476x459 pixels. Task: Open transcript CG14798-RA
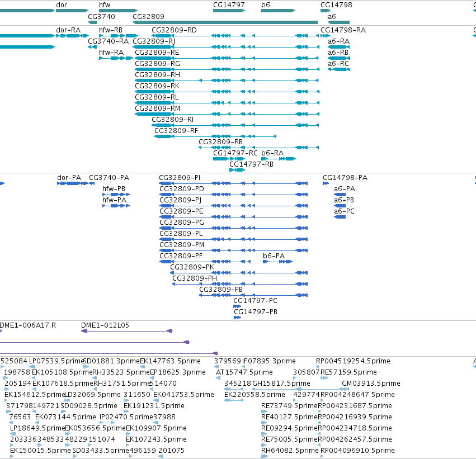[x=343, y=30]
